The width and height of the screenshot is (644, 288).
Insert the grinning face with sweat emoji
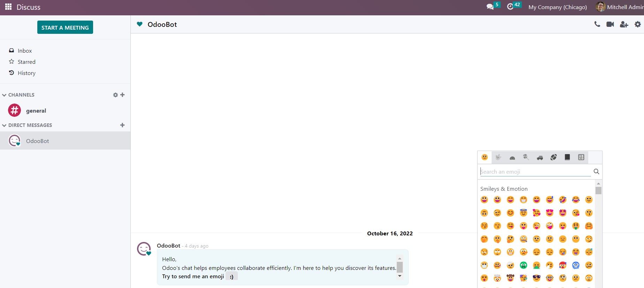tap(550, 199)
